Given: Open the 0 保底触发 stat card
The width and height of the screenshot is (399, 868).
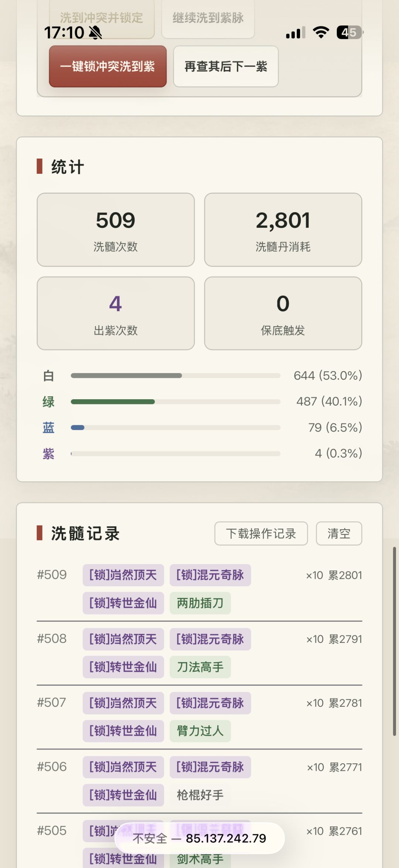Looking at the screenshot, I should 283,313.
